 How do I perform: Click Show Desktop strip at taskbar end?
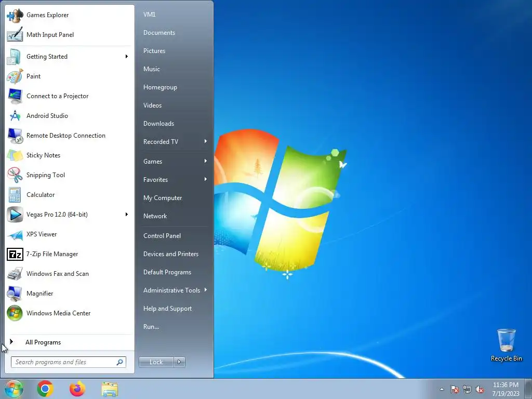click(x=528, y=389)
